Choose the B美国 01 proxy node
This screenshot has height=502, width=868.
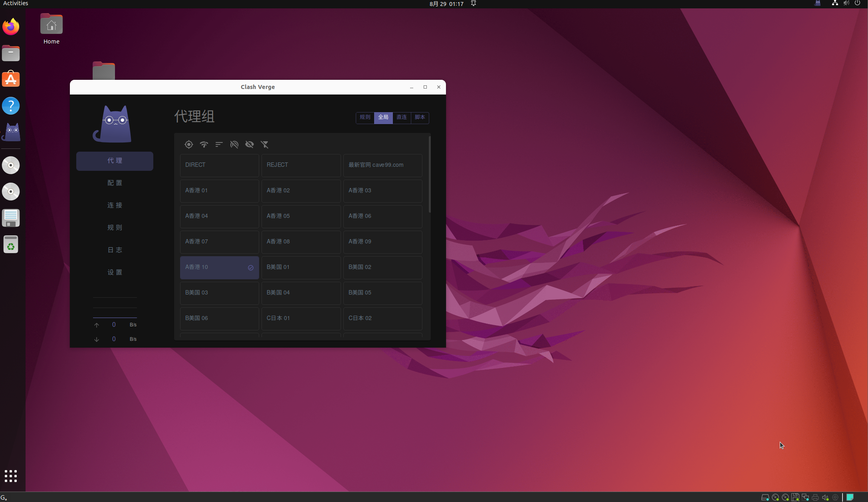click(x=301, y=267)
